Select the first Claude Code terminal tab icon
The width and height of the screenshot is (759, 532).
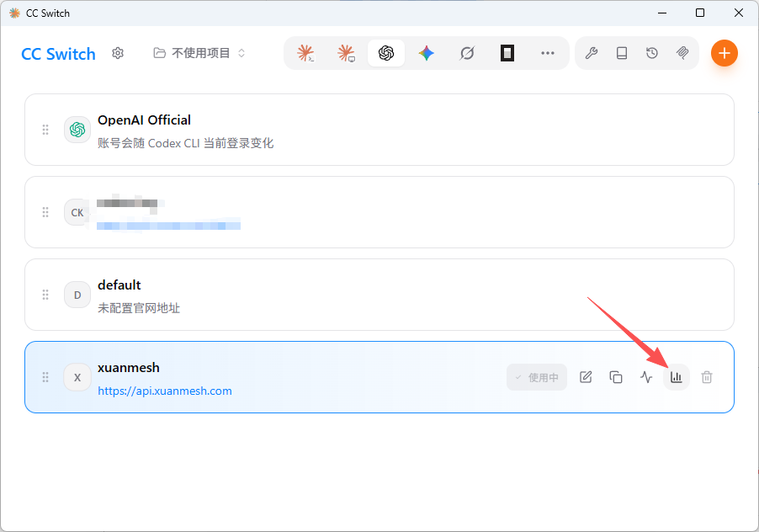(x=306, y=53)
